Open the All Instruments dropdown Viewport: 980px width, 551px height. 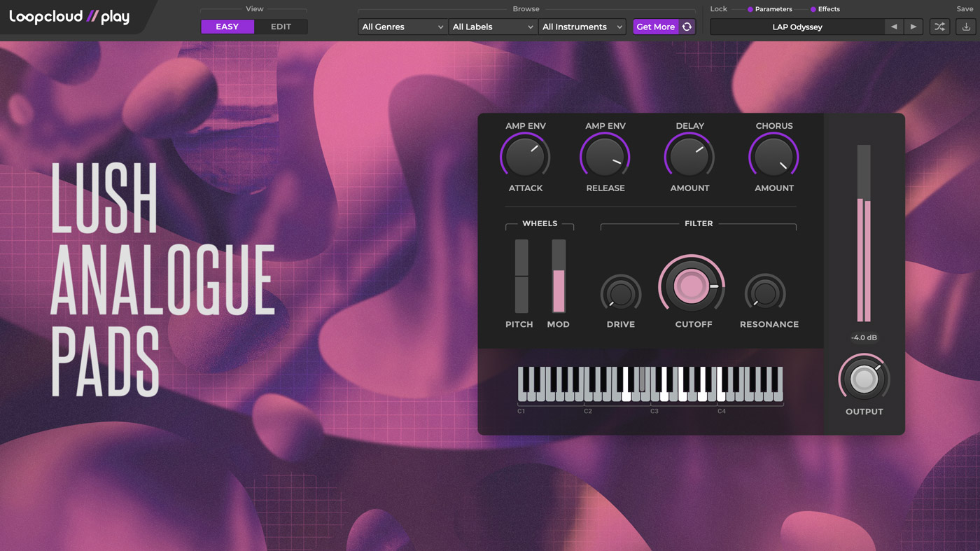[582, 27]
